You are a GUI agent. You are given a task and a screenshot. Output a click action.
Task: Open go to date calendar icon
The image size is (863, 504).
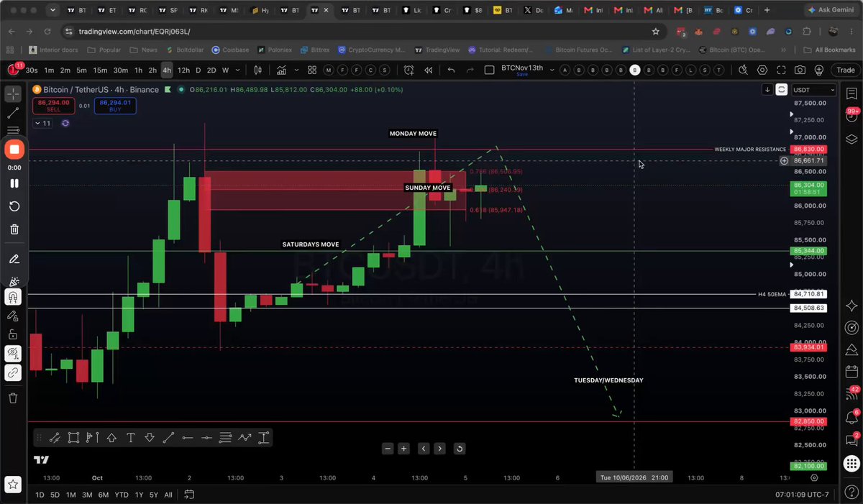[x=189, y=495]
